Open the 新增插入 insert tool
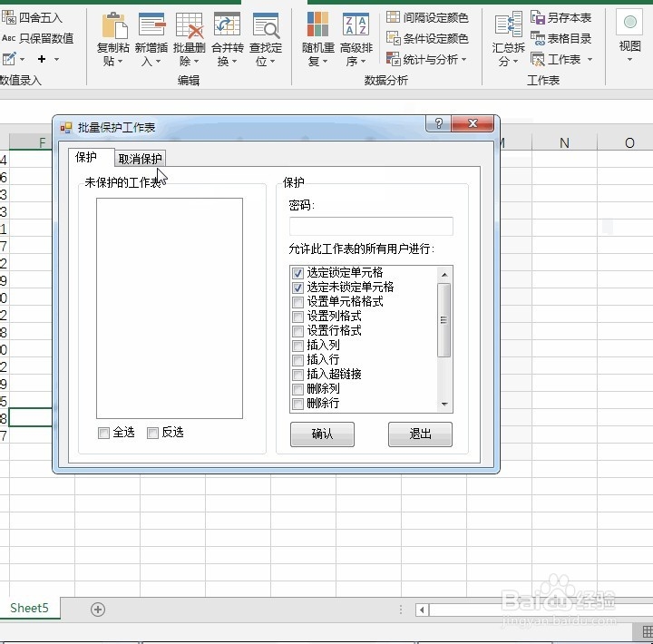653x644 pixels. (x=151, y=40)
